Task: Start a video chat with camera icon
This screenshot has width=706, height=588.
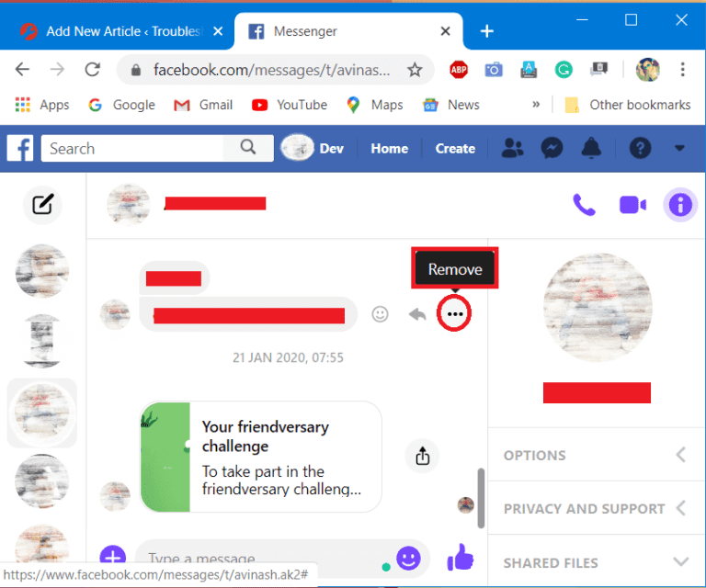Action: click(x=632, y=205)
